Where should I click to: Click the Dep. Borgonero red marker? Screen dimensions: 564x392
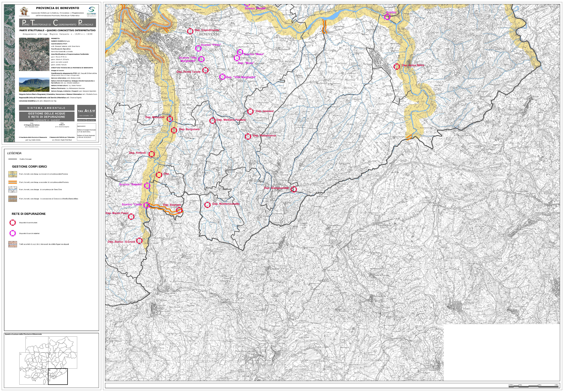coord(174,130)
